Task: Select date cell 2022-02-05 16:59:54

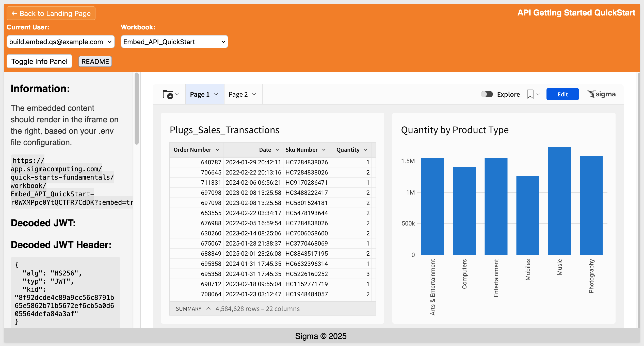Action: 253,223
